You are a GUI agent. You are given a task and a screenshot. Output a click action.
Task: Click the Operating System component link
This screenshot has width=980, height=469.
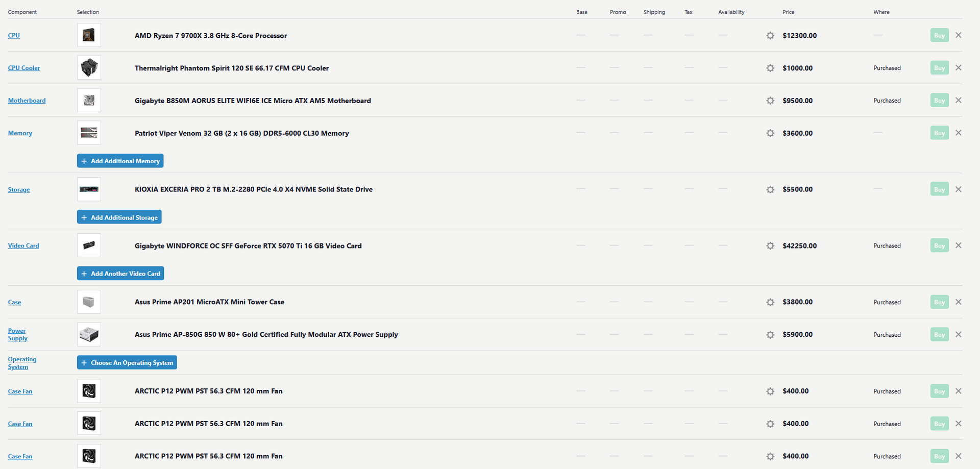coord(22,363)
